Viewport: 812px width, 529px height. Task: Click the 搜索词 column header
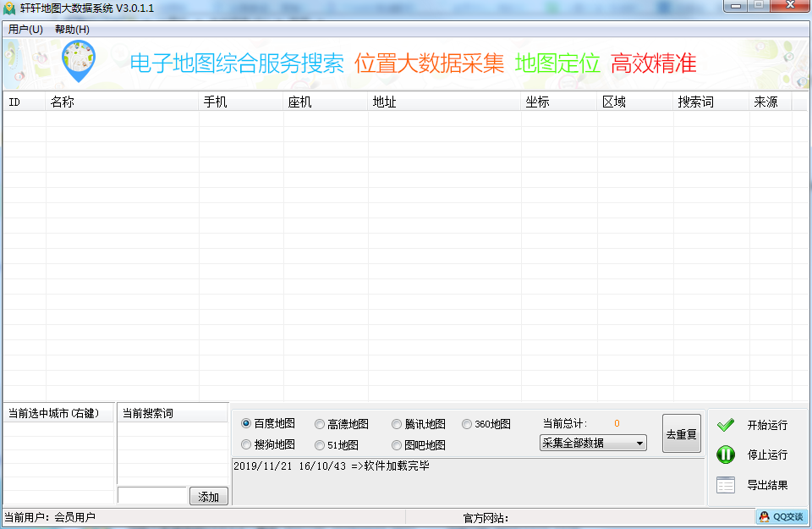coord(711,102)
